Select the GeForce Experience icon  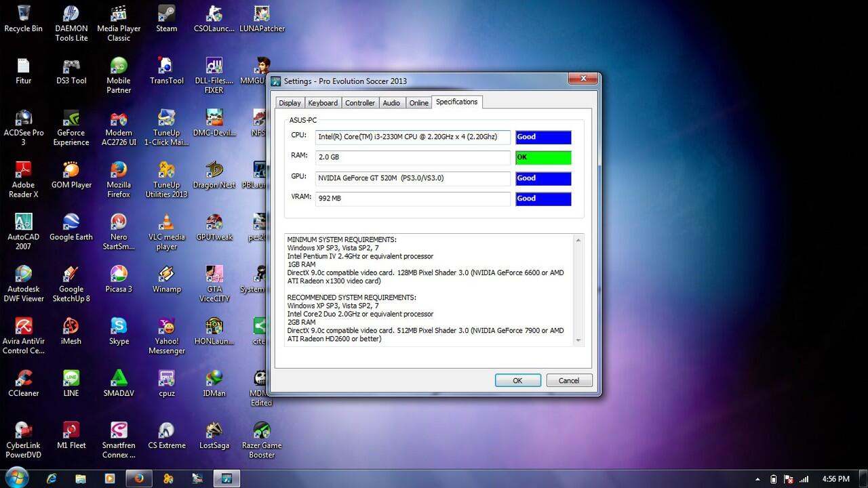click(x=71, y=128)
